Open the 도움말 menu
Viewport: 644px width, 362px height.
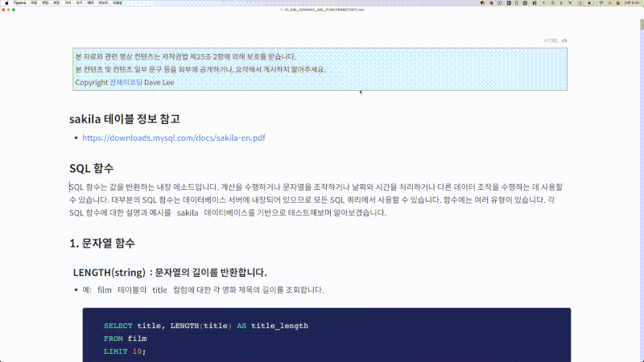point(118,3)
